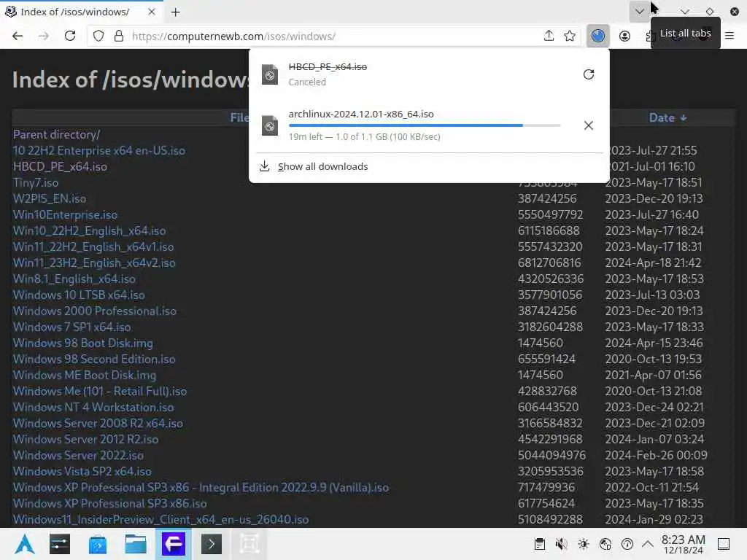Toggle the downloads panel button
The image size is (747, 560).
tap(598, 36)
